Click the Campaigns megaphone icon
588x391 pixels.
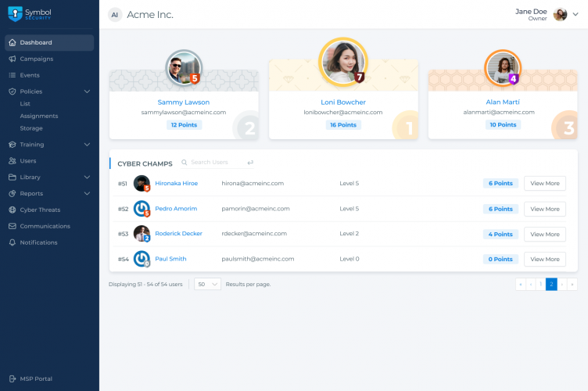pyautogui.click(x=13, y=59)
